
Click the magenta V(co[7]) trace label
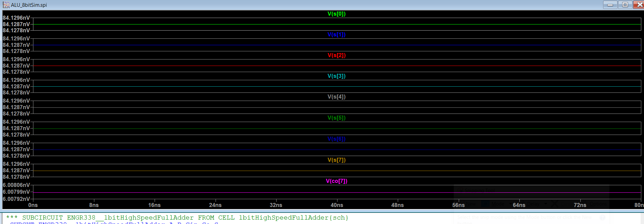click(336, 181)
